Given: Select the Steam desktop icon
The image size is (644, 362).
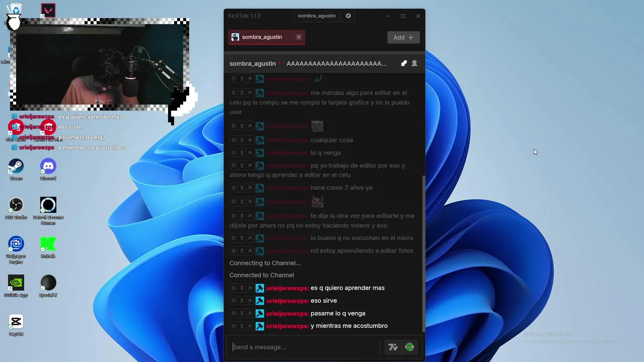Looking at the screenshot, I should coord(16,169).
